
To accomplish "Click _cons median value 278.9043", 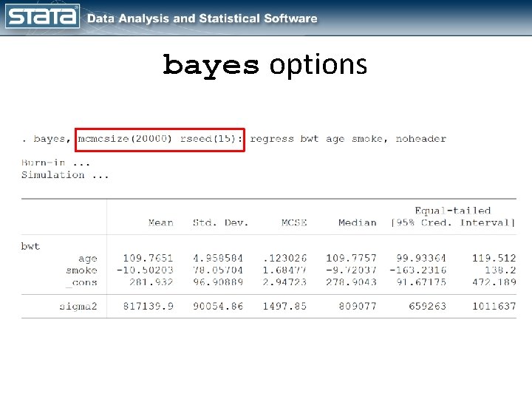I will (351, 282).
